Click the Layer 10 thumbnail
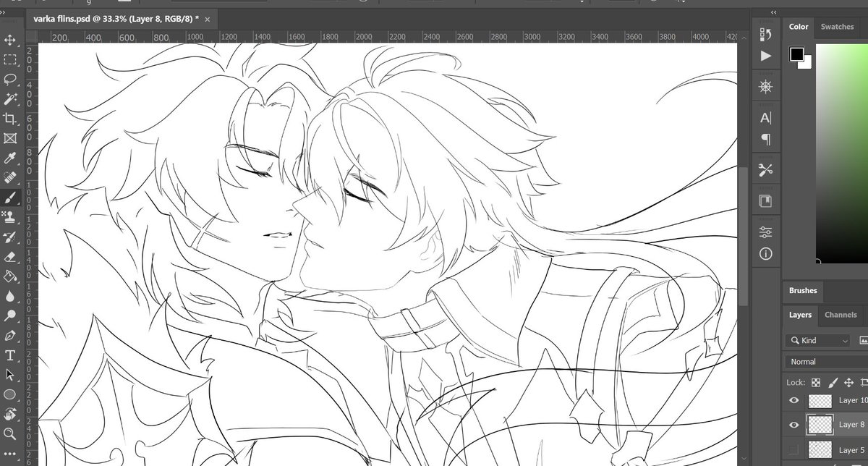This screenshot has height=466, width=868. click(x=819, y=400)
